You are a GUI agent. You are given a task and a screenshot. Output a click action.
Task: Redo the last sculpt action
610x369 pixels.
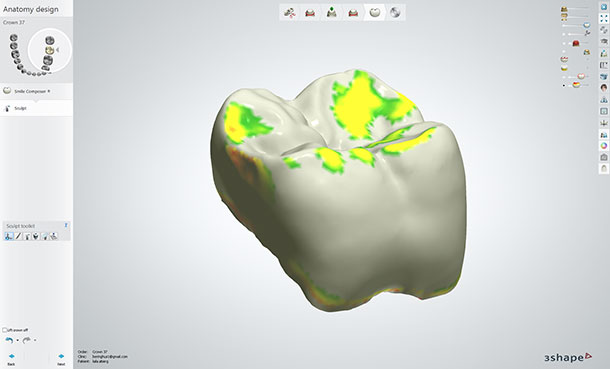click(x=26, y=340)
